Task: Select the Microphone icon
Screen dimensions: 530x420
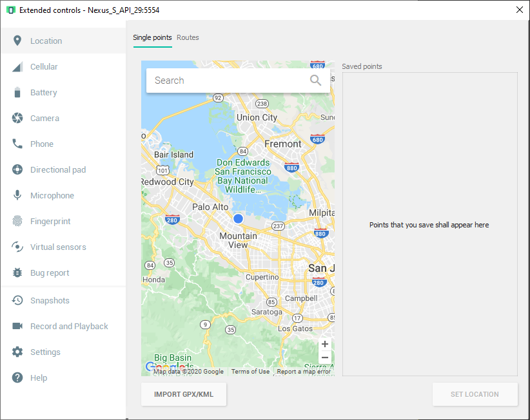Action: (17, 196)
